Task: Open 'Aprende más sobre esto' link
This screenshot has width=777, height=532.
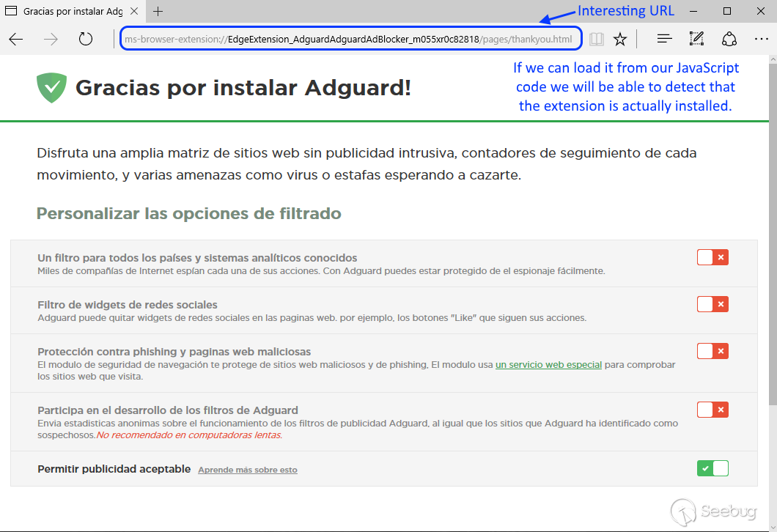Action: (x=248, y=470)
